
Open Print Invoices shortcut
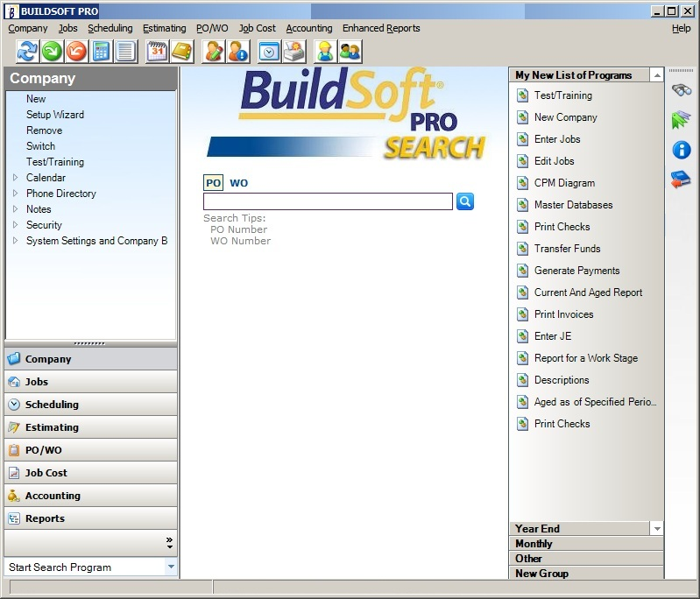tap(563, 314)
